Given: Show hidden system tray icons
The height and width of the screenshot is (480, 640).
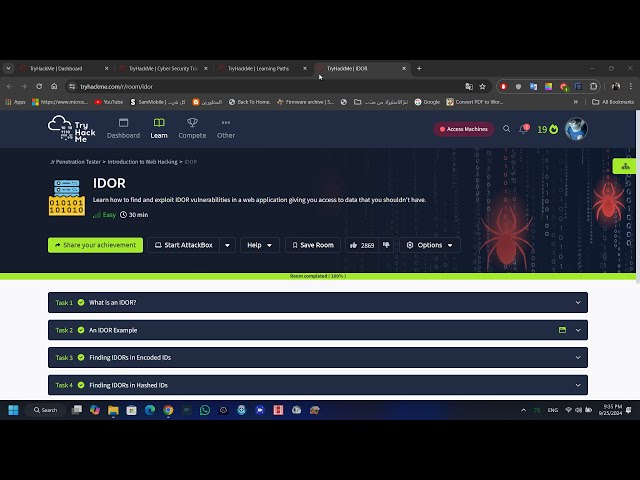Looking at the screenshot, I should click(x=524, y=410).
